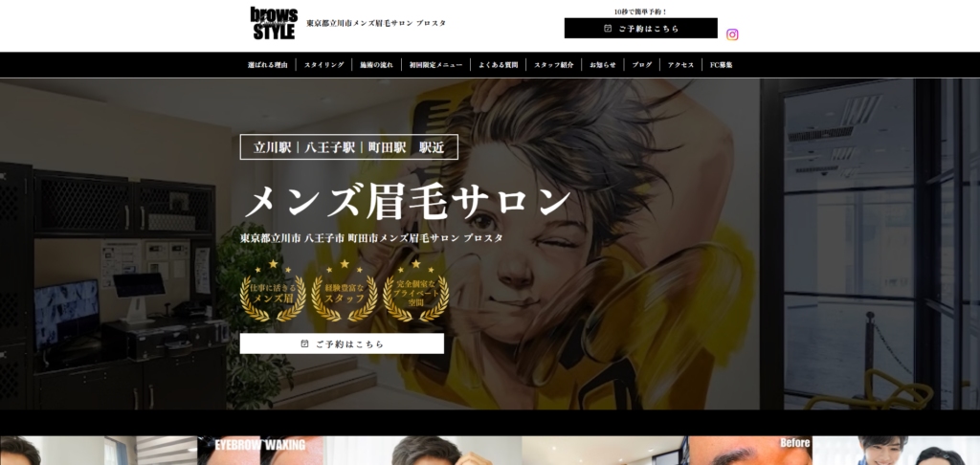Open よくある質問 page
Image resolution: width=980 pixels, height=465 pixels.
click(x=499, y=65)
